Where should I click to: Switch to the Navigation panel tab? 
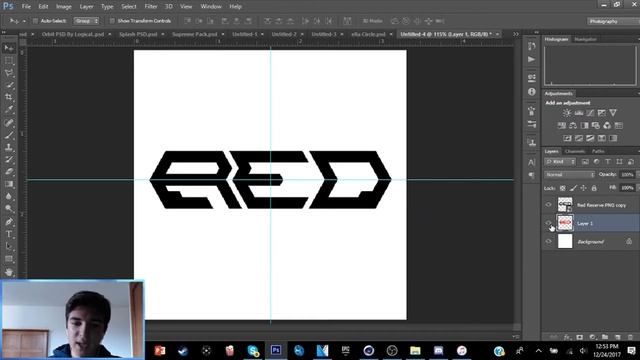click(585, 39)
